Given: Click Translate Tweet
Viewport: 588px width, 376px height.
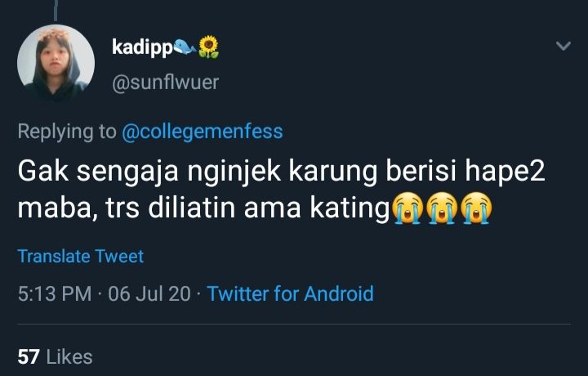Looking at the screenshot, I should [x=81, y=256].
